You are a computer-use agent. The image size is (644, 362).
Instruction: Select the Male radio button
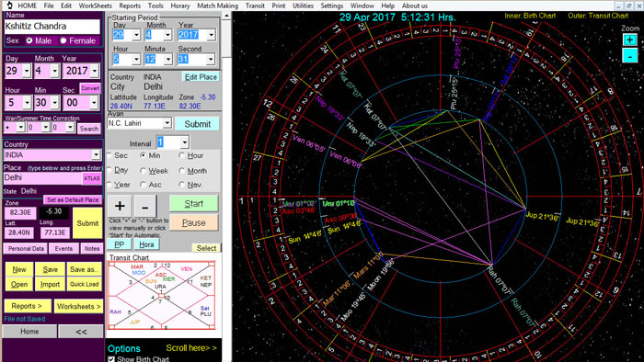(x=29, y=40)
